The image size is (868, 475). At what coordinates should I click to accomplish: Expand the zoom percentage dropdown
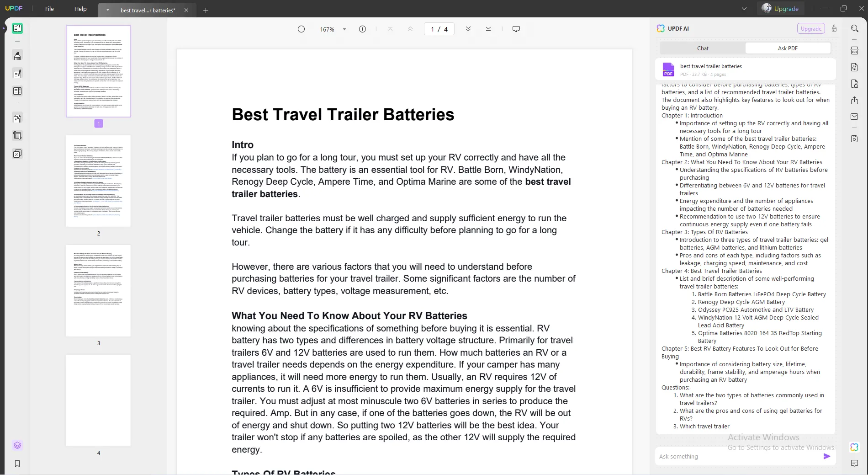(x=344, y=29)
